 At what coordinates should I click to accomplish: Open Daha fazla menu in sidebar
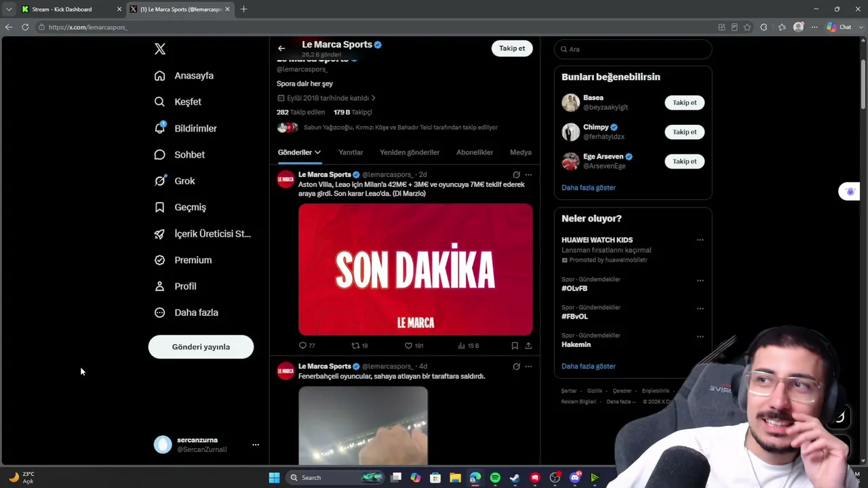point(186,312)
